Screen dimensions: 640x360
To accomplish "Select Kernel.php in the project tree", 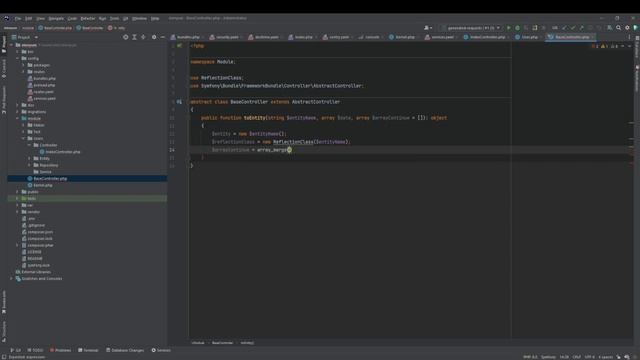I will tap(43, 185).
